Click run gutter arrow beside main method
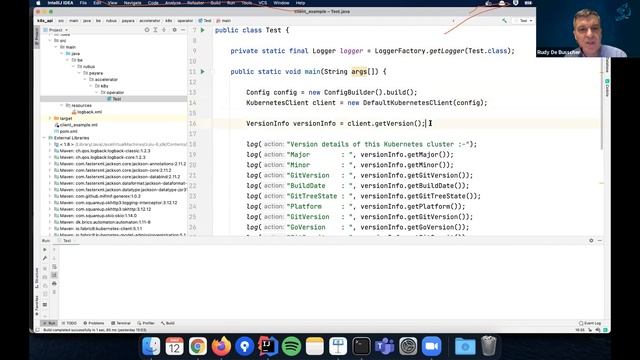This screenshot has height=360, width=640. 202,71
